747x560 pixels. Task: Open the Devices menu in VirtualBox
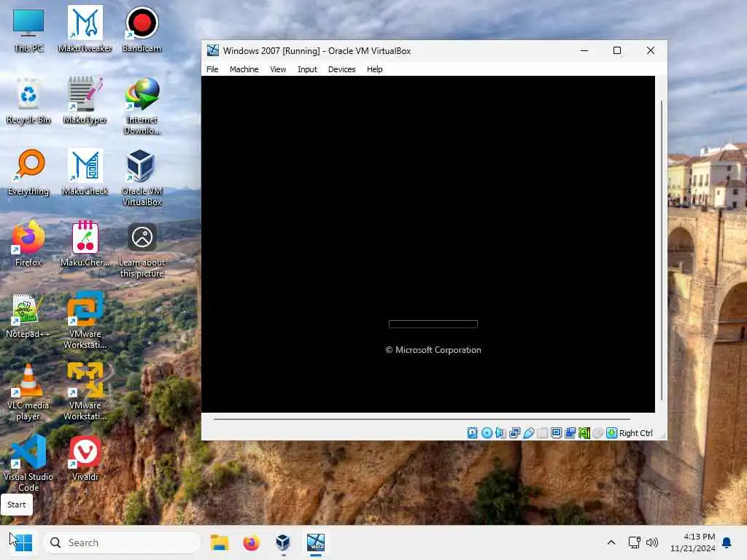pyautogui.click(x=341, y=69)
